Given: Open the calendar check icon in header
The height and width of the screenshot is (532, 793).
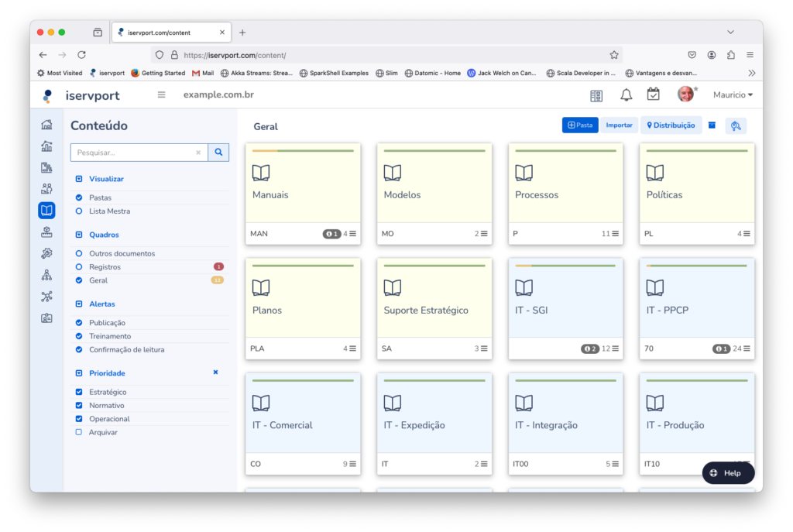Looking at the screenshot, I should (x=654, y=94).
